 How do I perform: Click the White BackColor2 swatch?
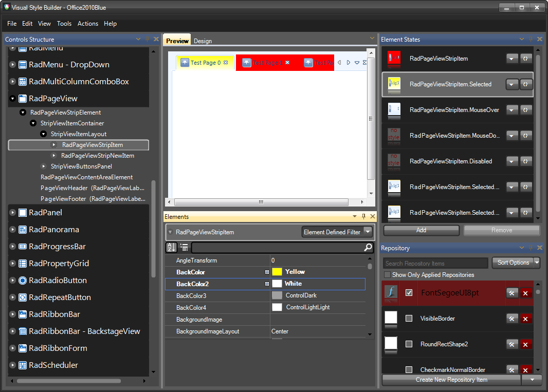(277, 284)
